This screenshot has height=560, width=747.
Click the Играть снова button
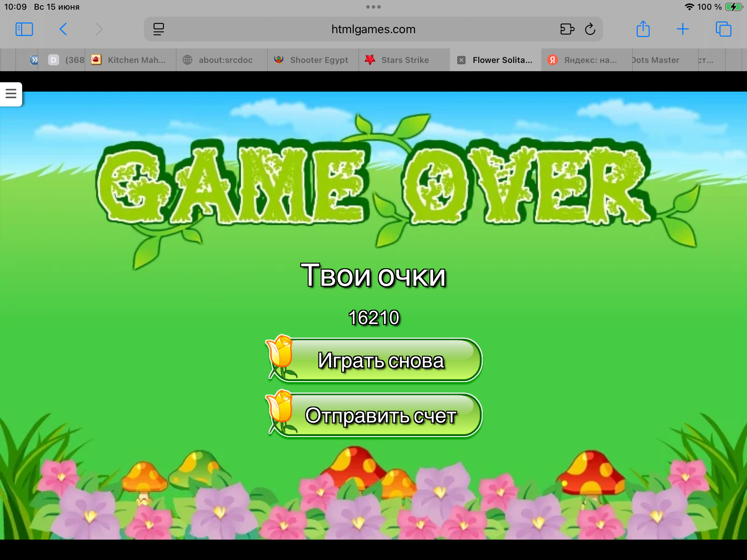tap(374, 360)
